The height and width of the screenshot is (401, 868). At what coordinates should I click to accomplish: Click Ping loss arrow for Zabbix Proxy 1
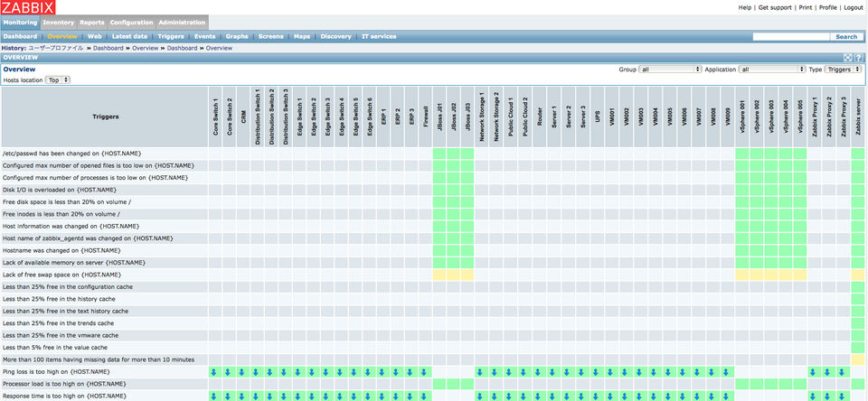(x=814, y=372)
